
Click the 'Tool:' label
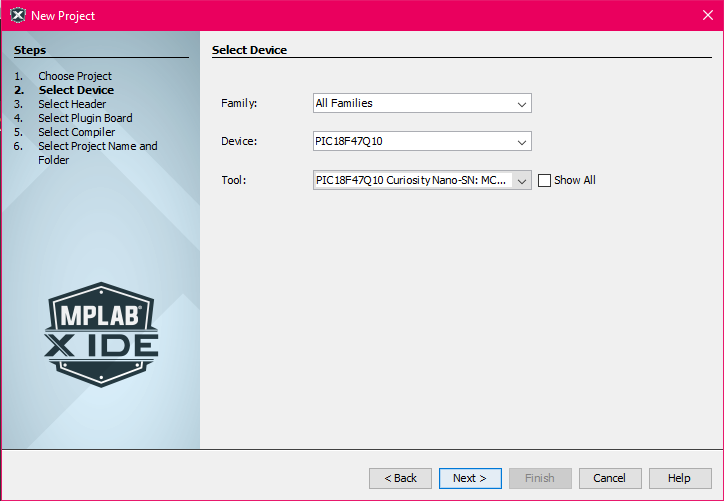(234, 180)
